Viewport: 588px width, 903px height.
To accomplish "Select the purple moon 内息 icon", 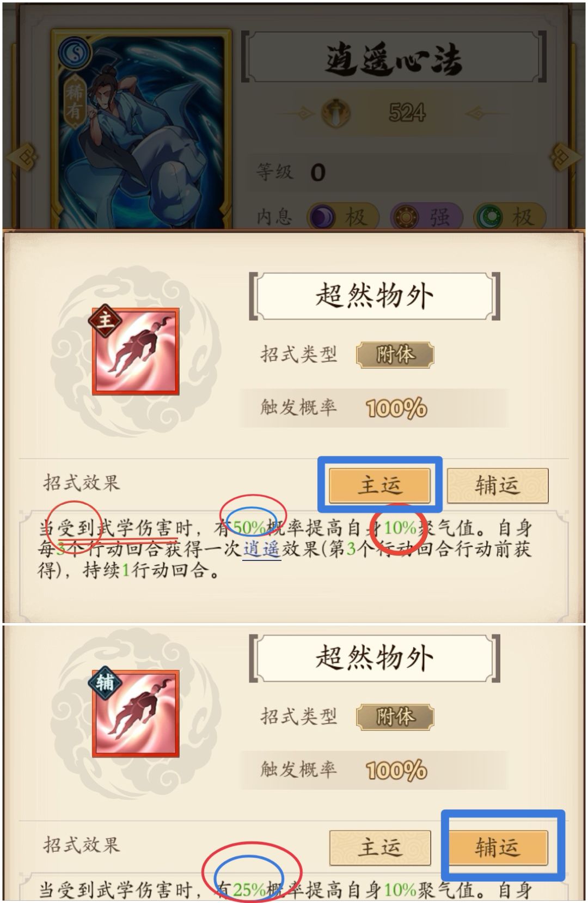I will [x=322, y=217].
